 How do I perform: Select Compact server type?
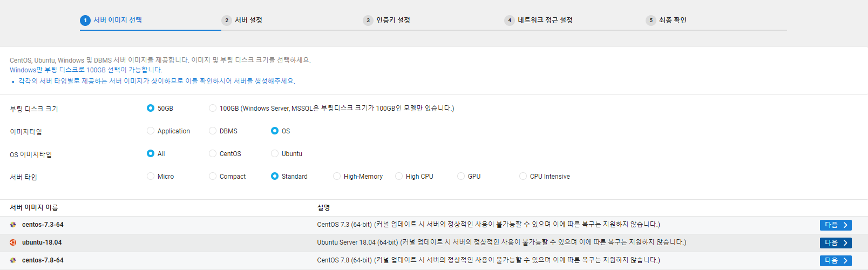coord(213,176)
